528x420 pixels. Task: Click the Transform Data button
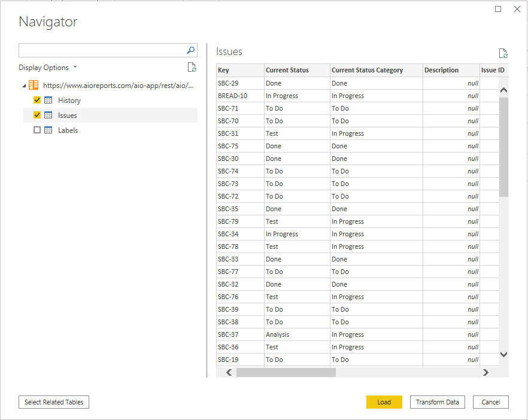(437, 402)
